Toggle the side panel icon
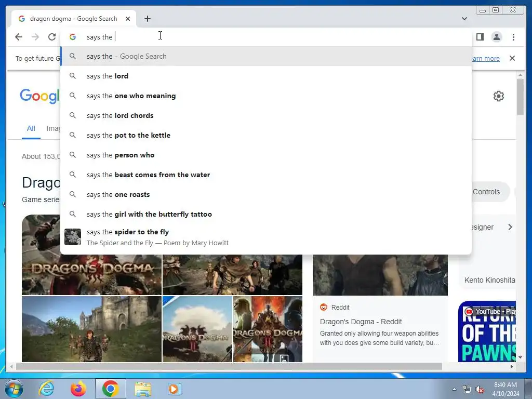The image size is (532, 399). [480, 37]
